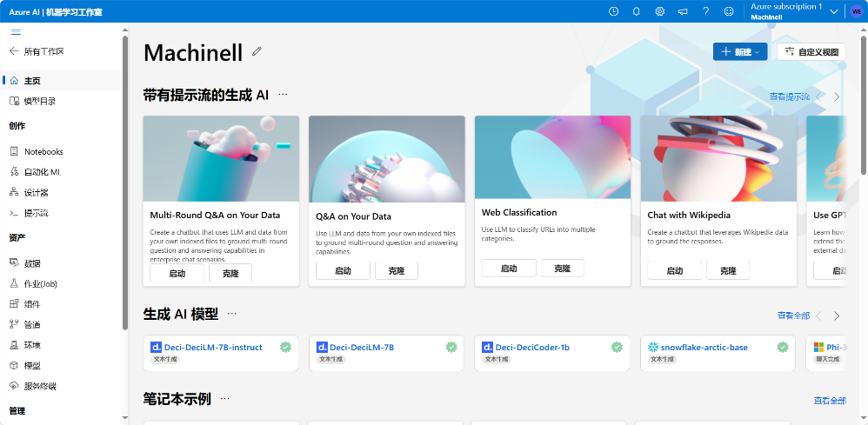Click the 模型 cube icon
This screenshot has height=425, width=868.
(15, 365)
